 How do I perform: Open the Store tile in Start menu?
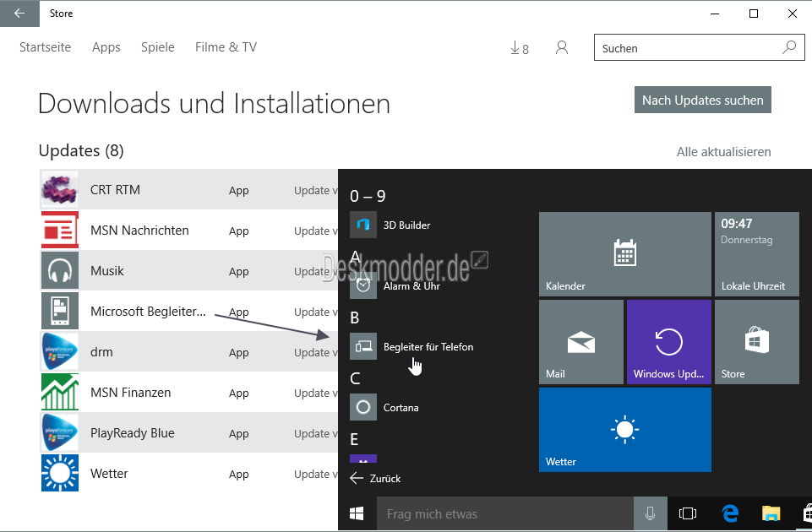click(756, 342)
